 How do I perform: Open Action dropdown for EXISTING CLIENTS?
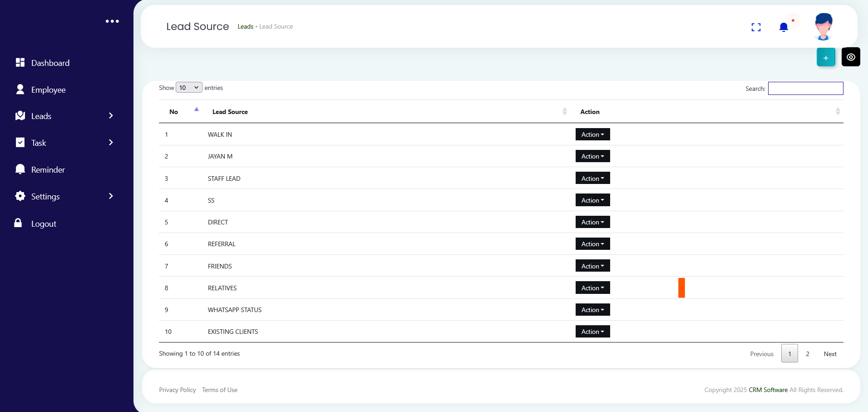click(x=592, y=332)
